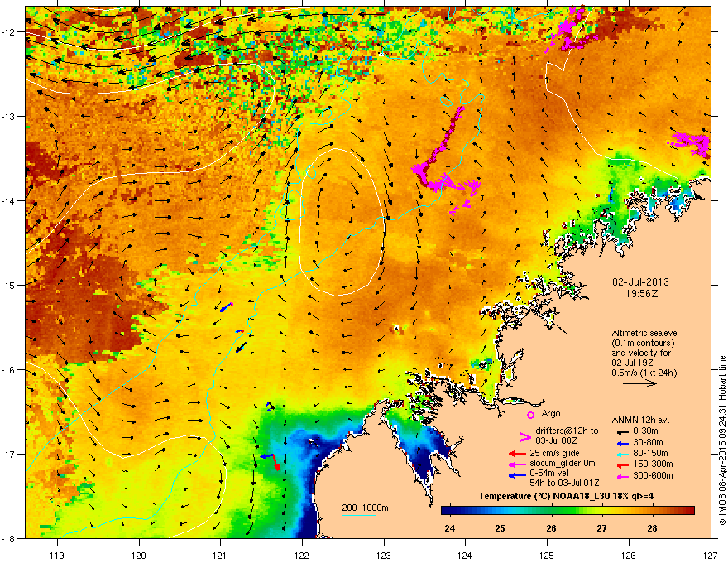Click the latitude axis label '-17'
The image size is (728, 563).
[9, 454]
